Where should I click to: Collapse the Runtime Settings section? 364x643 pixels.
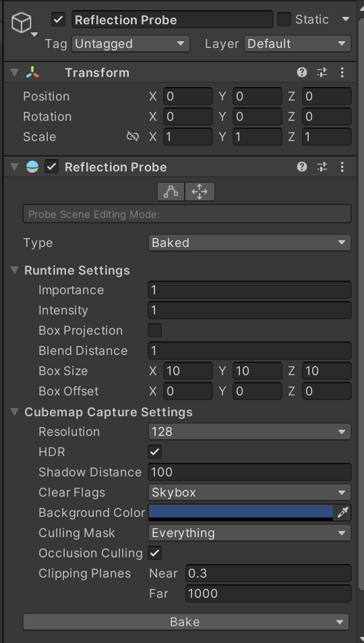pyautogui.click(x=15, y=271)
